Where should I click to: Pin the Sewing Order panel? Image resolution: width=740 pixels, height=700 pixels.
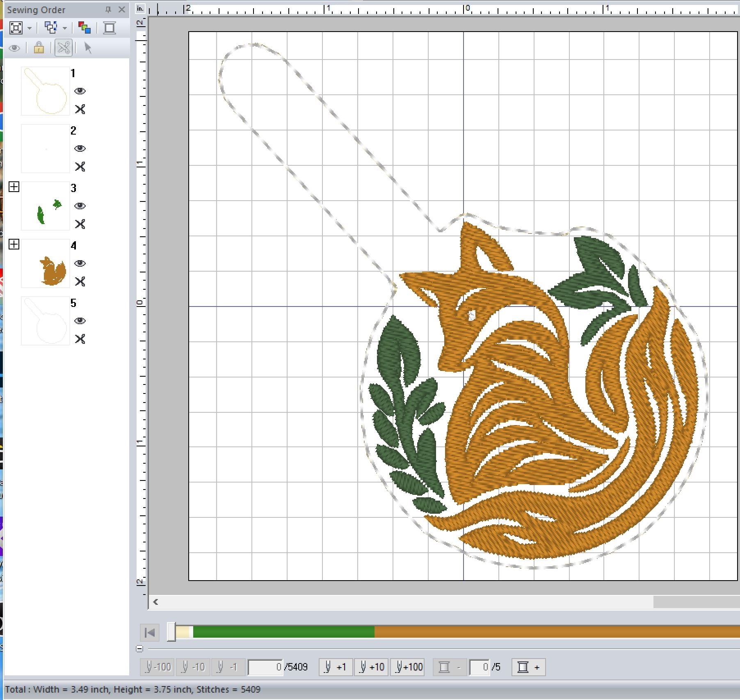[108, 9]
